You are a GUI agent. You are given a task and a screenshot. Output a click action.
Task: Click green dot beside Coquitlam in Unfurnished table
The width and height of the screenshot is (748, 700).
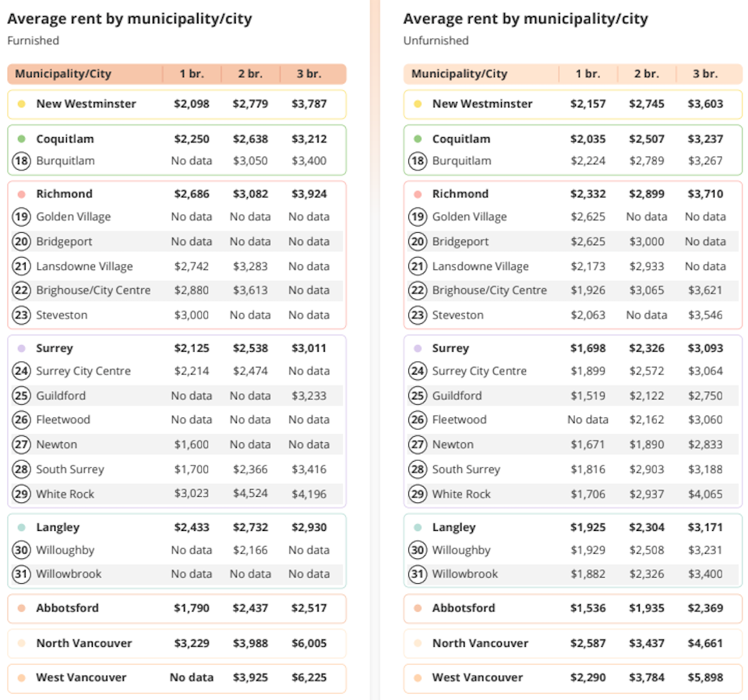(418, 139)
